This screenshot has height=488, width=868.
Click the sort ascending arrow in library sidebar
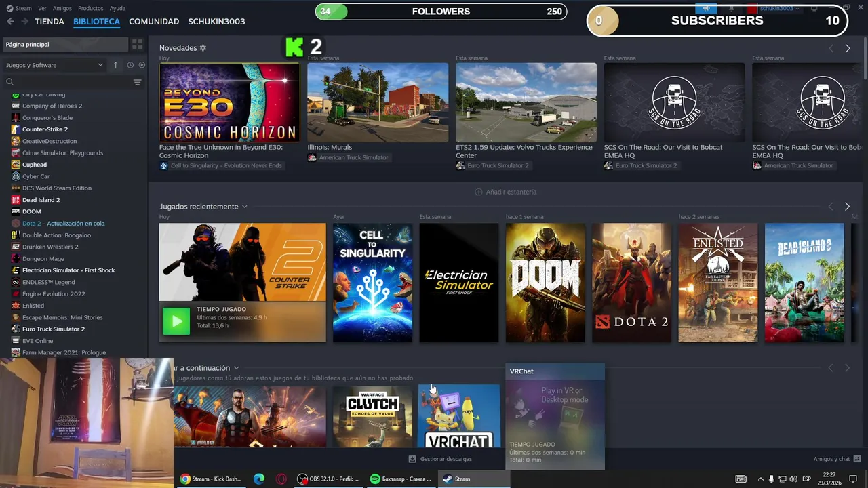click(115, 65)
